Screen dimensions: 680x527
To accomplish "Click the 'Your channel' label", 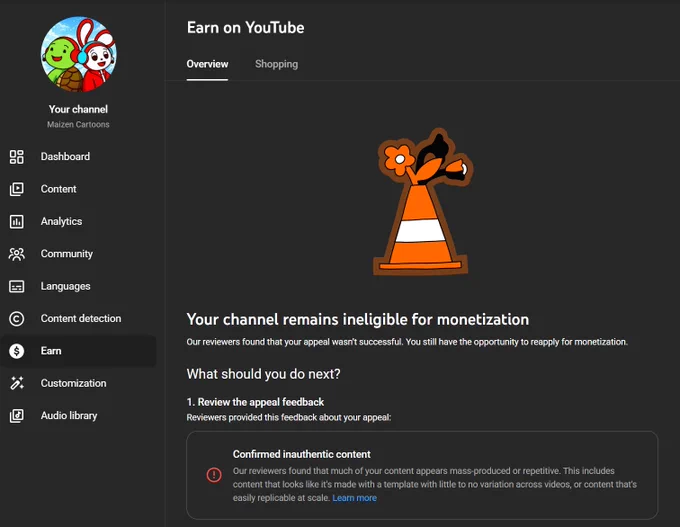I will coord(78,109).
